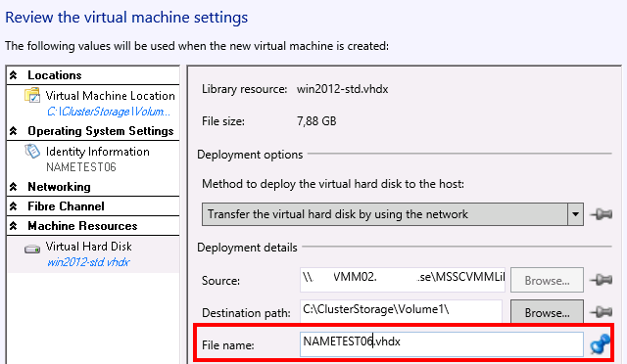The width and height of the screenshot is (627, 364).
Task: Click library resource value win2012-std.vhdx
Action: click(342, 89)
